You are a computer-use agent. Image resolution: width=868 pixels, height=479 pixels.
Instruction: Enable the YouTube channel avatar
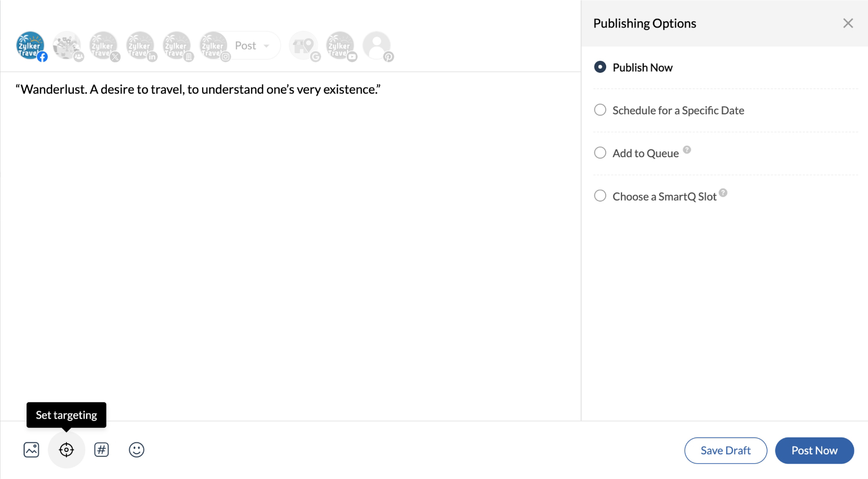[x=340, y=46]
